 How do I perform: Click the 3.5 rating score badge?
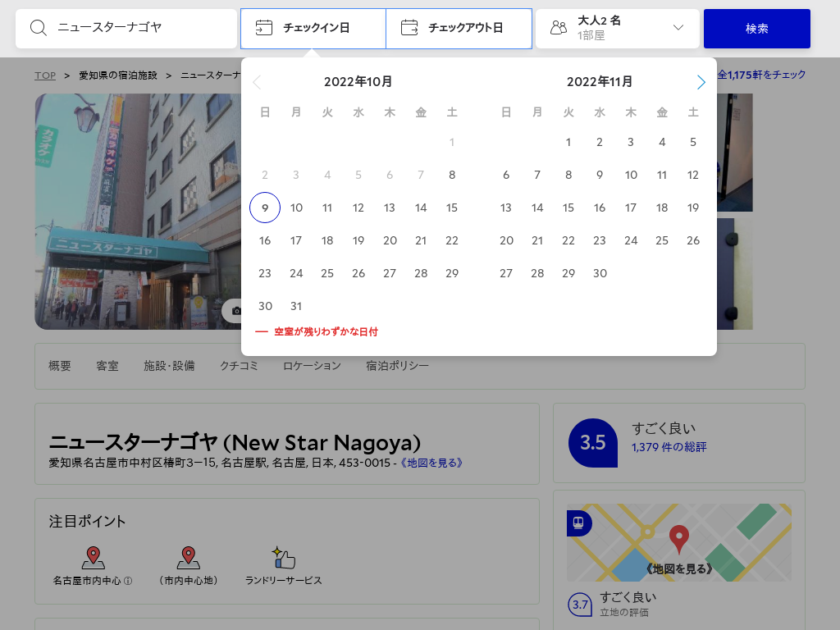(x=592, y=442)
